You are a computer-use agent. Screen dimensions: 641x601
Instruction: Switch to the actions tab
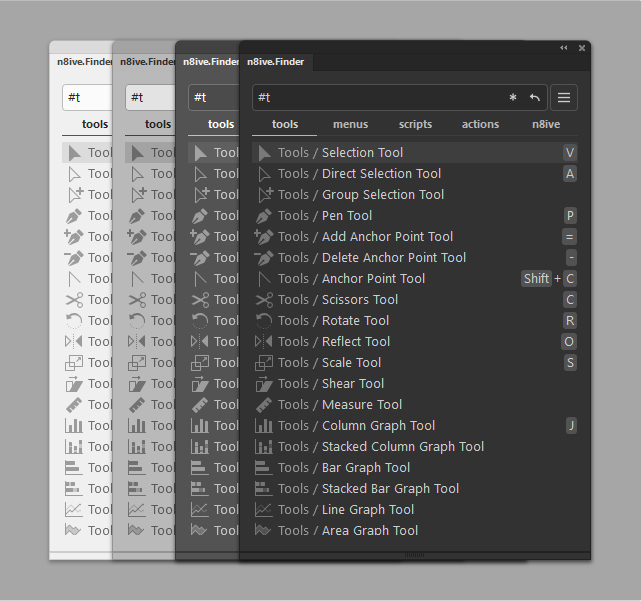[x=480, y=124]
